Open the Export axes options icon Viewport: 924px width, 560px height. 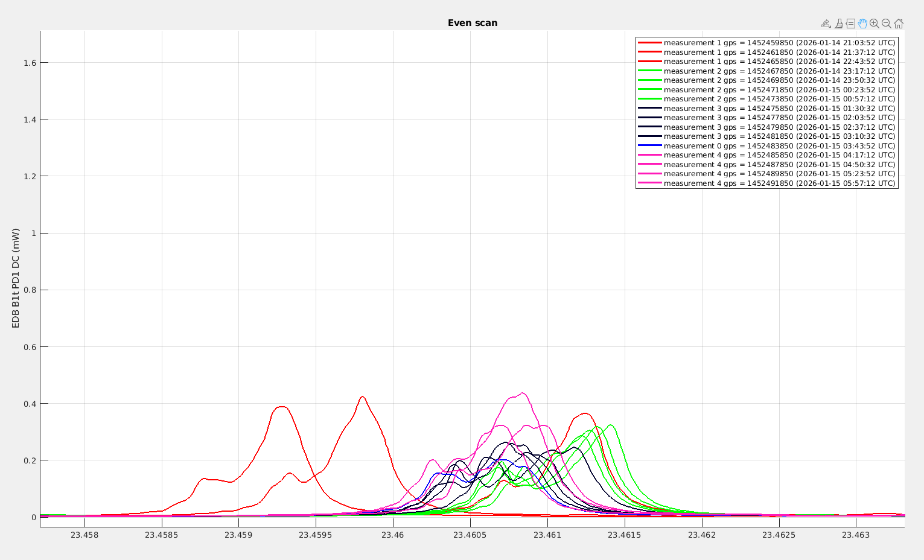tap(826, 24)
